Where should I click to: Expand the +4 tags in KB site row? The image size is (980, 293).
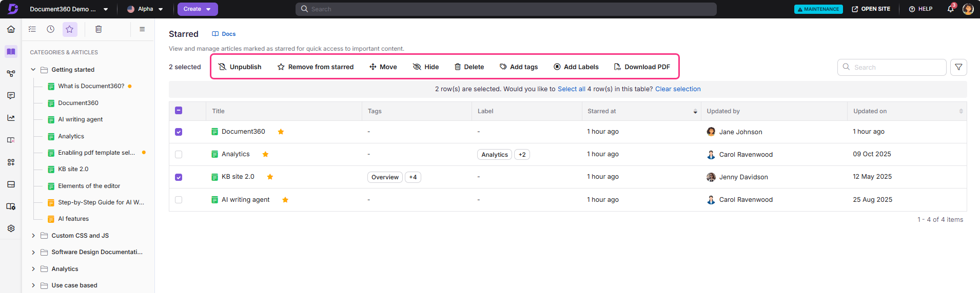click(413, 177)
